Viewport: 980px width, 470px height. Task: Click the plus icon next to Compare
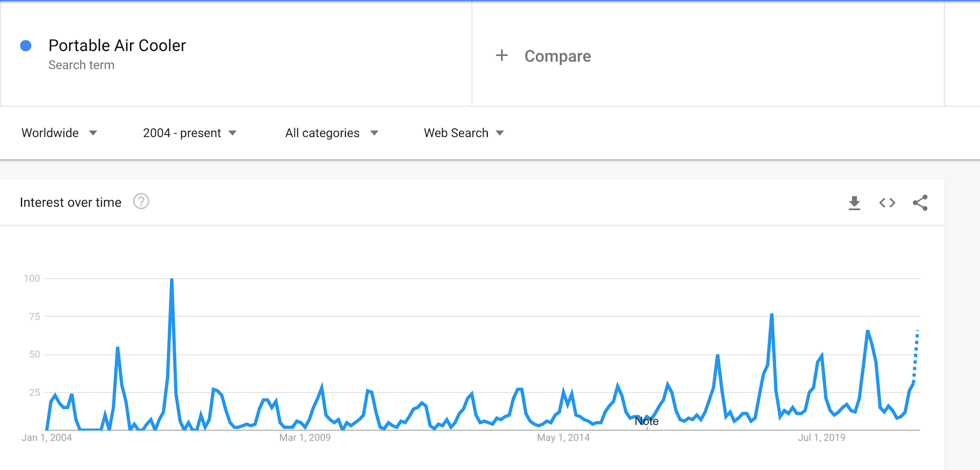click(x=501, y=55)
